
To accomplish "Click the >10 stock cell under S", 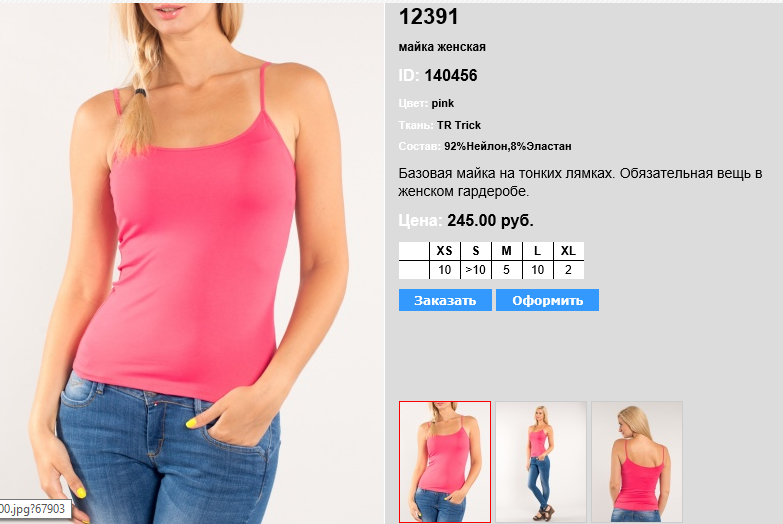I will pos(475,270).
